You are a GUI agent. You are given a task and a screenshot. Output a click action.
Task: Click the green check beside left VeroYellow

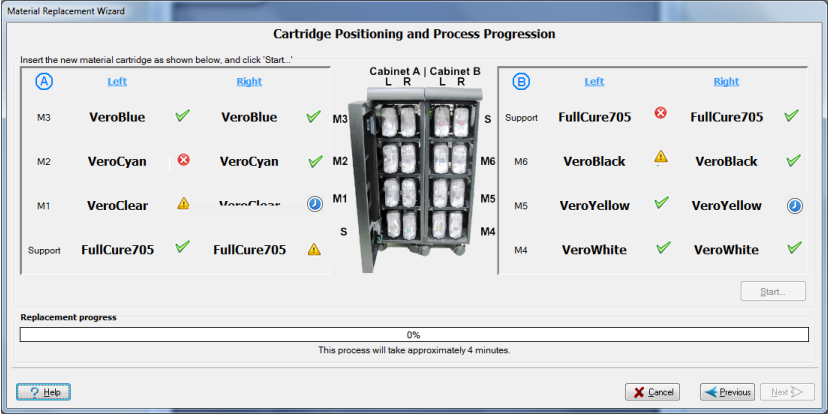click(662, 202)
